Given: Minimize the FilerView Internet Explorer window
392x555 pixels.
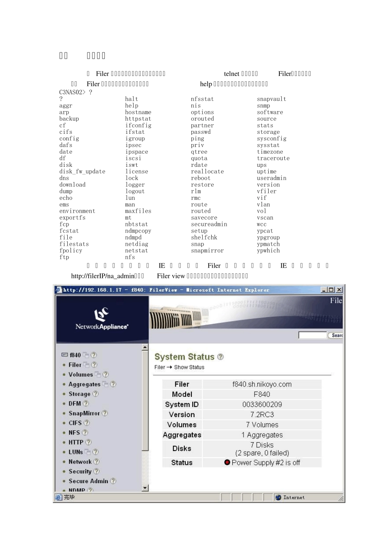Looking at the screenshot, I should pos(324,290).
